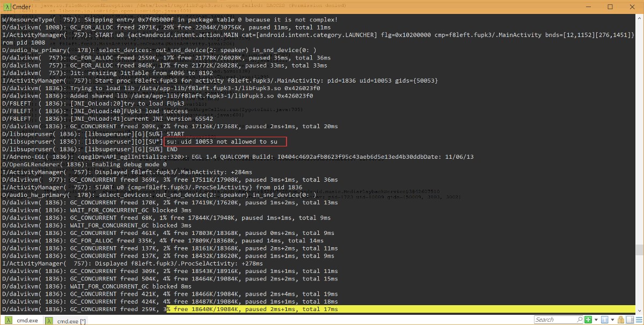644x325 pixels.
Task: Switch to the cmd.exe [*] tab
Action: tap(66, 321)
